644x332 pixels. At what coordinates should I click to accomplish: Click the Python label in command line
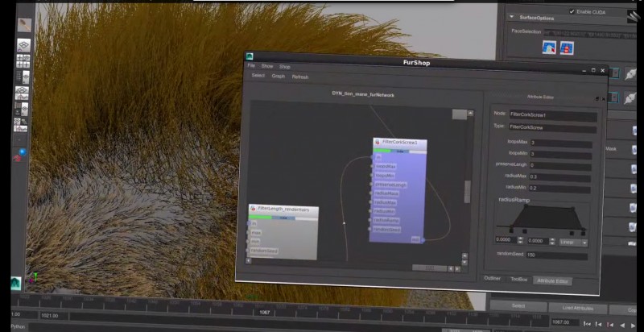pos(18,327)
